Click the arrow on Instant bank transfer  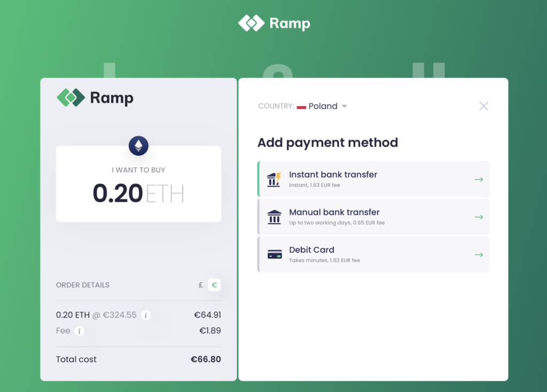pos(479,179)
